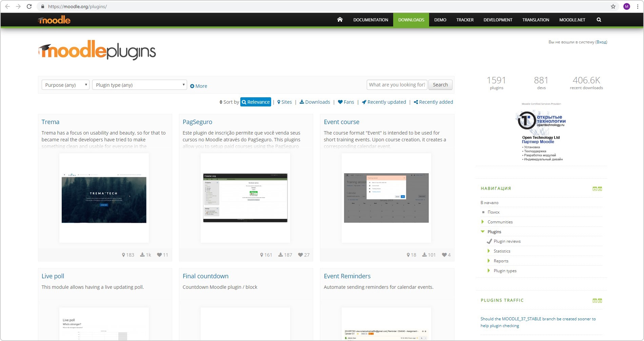Expand the Statistics tree item
This screenshot has height=341, width=644.
(489, 251)
